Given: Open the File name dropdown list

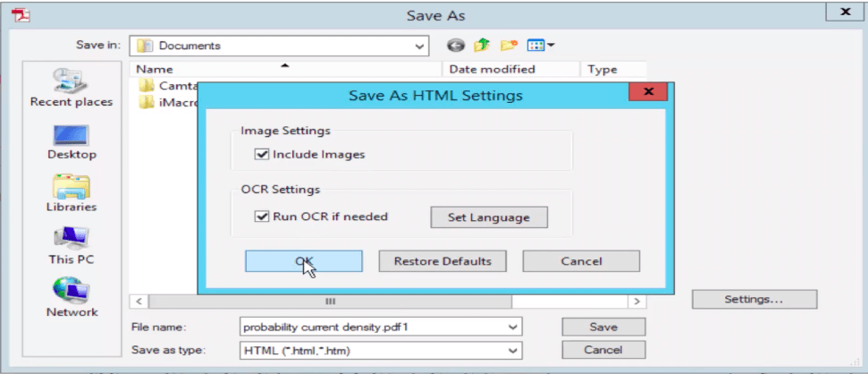Looking at the screenshot, I should pyautogui.click(x=512, y=327).
